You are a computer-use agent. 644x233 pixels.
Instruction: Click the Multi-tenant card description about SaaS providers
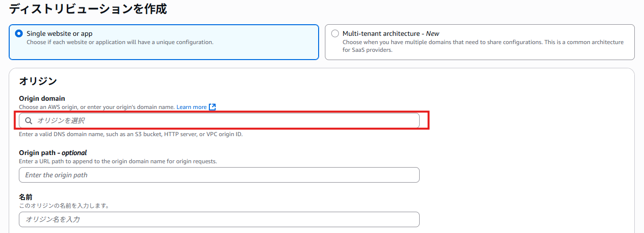pyautogui.click(x=483, y=46)
